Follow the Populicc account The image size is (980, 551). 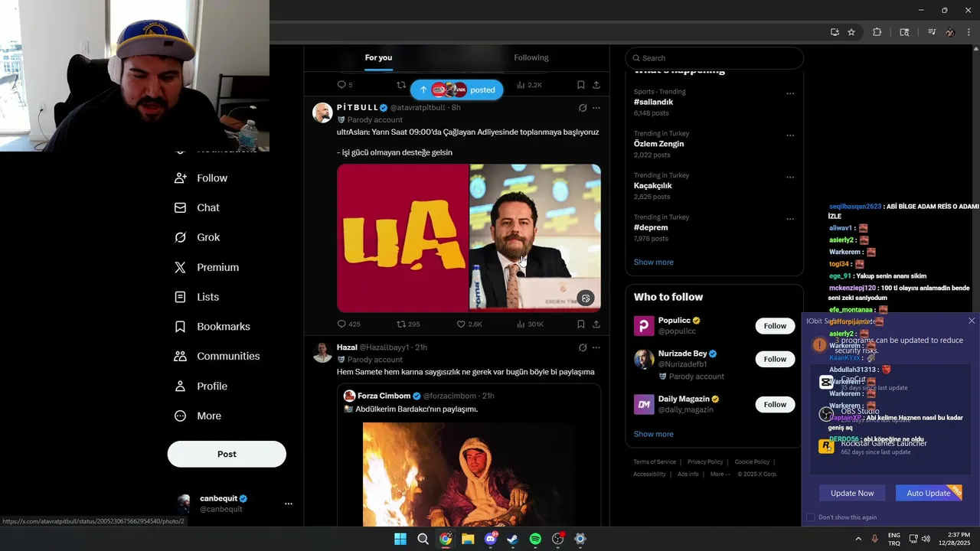point(775,326)
